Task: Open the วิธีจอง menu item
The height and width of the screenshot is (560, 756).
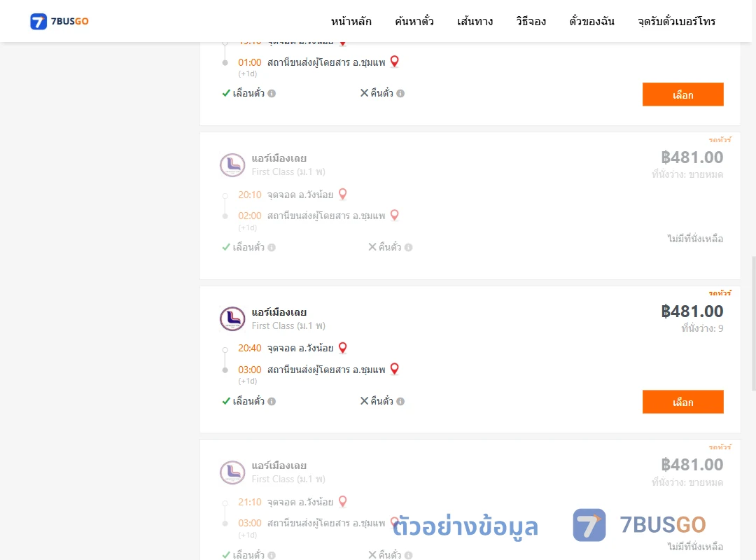Action: [x=531, y=21]
